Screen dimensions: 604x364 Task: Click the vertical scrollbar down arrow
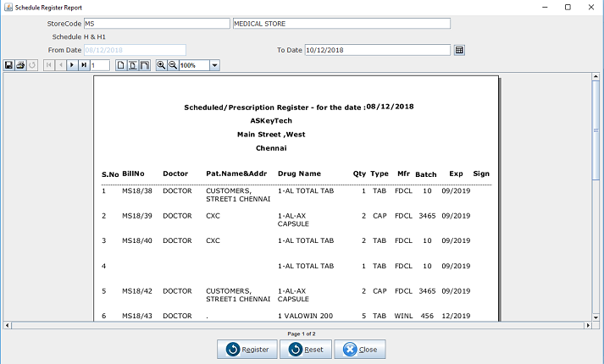pos(596,315)
